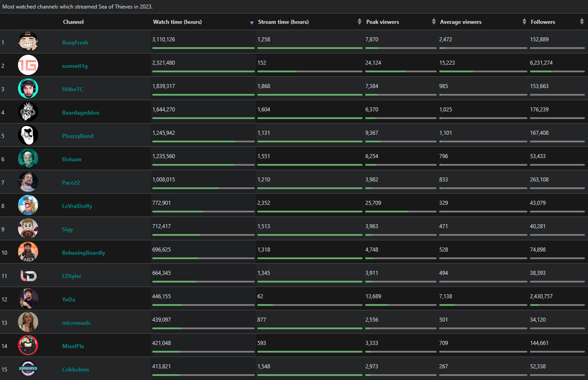
Task: Open BoxyFresh channel link
Action: pos(75,43)
